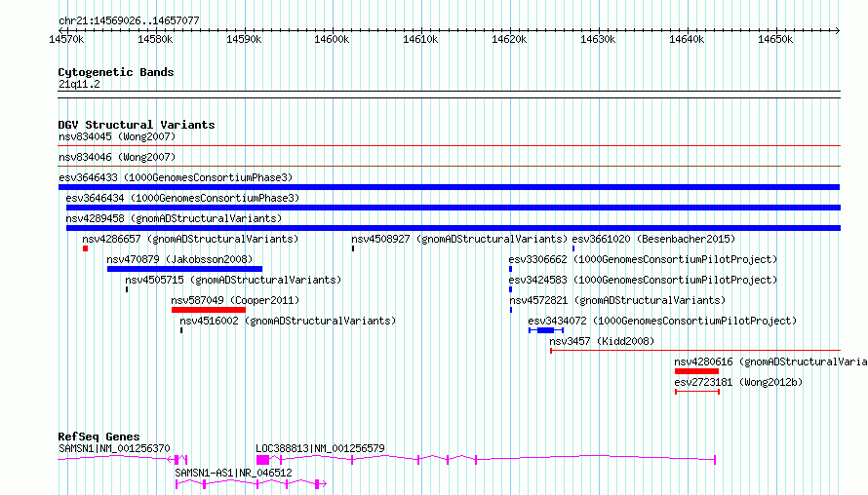
Task: Click the DGV Structural Variants track heading
Action: (x=137, y=125)
